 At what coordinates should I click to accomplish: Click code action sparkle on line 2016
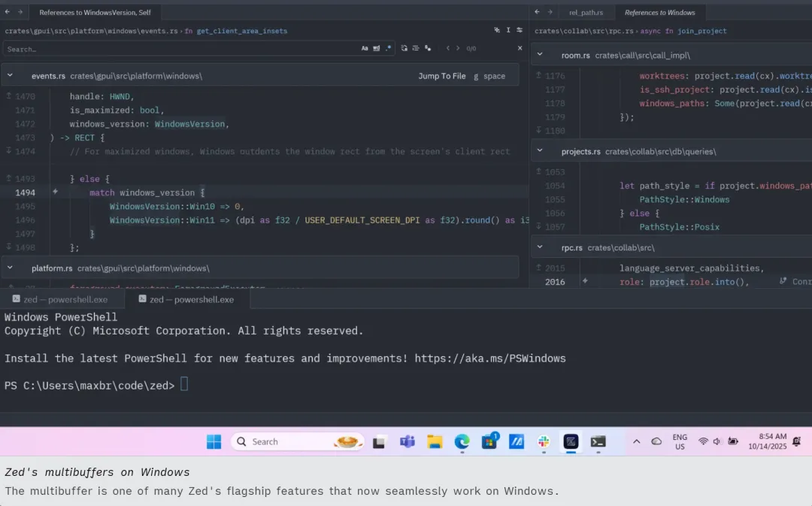coord(585,280)
